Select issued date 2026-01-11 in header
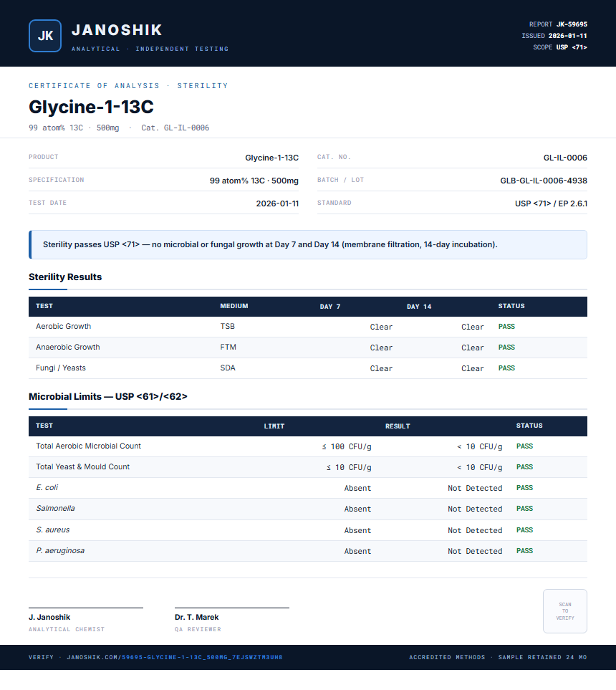 point(567,36)
